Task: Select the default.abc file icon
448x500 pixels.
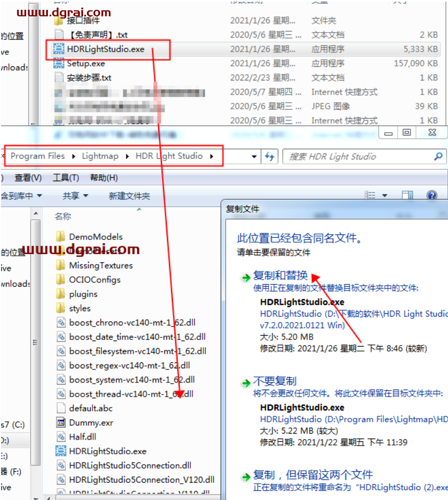Action: click(61, 408)
